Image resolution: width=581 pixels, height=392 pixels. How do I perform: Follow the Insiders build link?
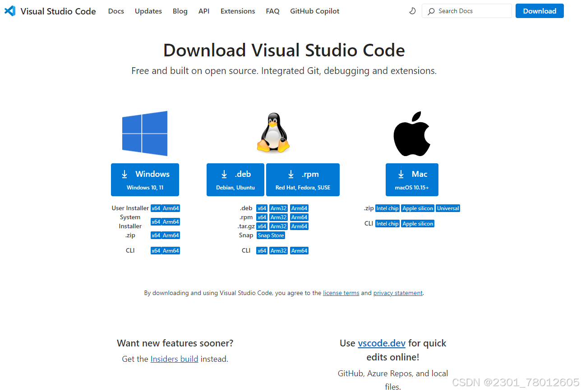coord(174,359)
